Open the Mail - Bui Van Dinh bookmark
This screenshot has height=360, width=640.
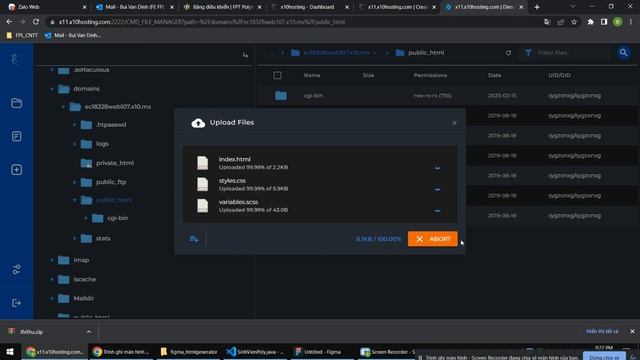73,36
